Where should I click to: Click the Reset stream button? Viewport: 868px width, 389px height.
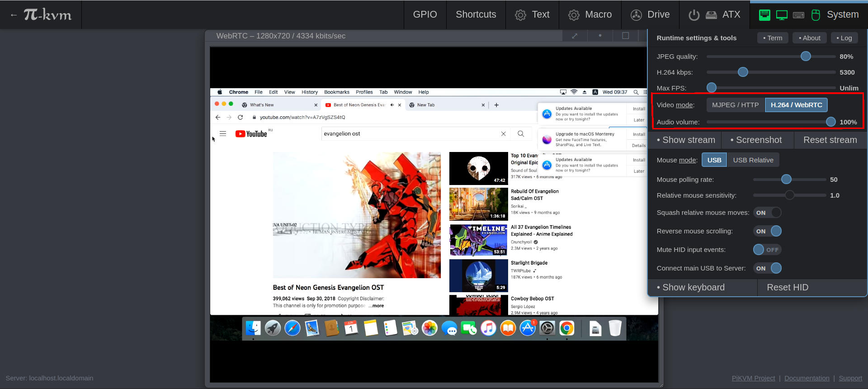tap(830, 140)
